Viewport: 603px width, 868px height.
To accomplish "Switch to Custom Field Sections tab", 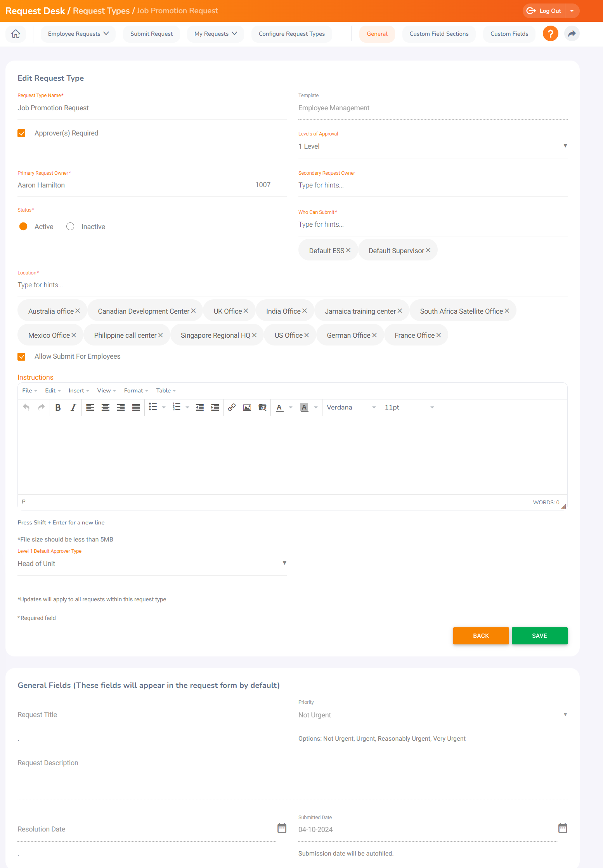I will (439, 34).
